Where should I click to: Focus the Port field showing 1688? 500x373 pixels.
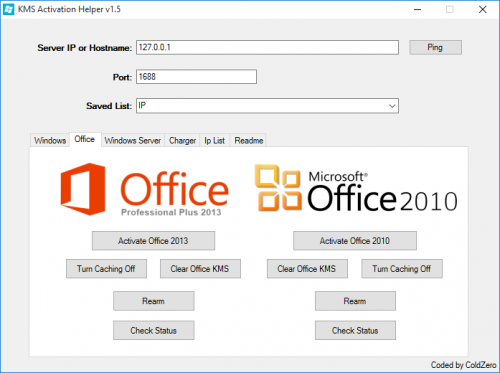coord(196,77)
